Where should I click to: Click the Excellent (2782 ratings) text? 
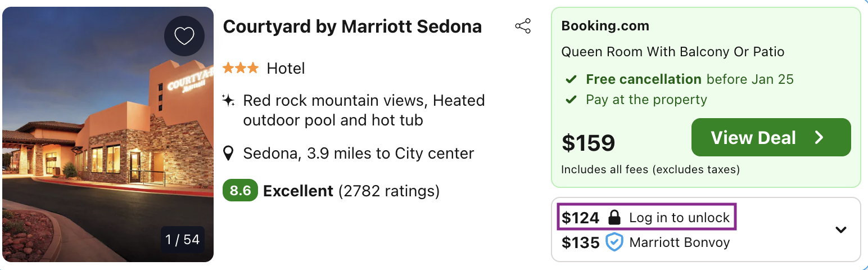351,191
